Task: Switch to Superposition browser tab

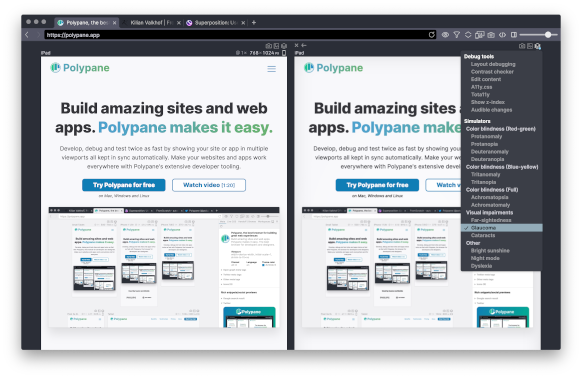Action: click(215, 23)
